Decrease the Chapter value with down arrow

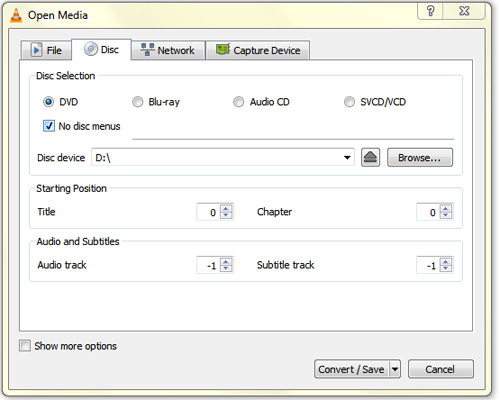[x=445, y=215]
